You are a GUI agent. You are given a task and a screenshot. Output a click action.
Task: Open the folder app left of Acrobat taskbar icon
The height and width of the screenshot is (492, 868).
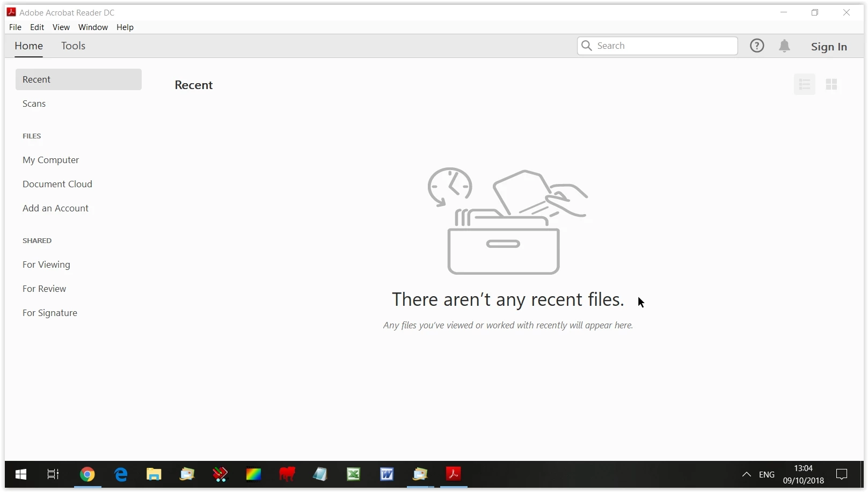[420, 474]
